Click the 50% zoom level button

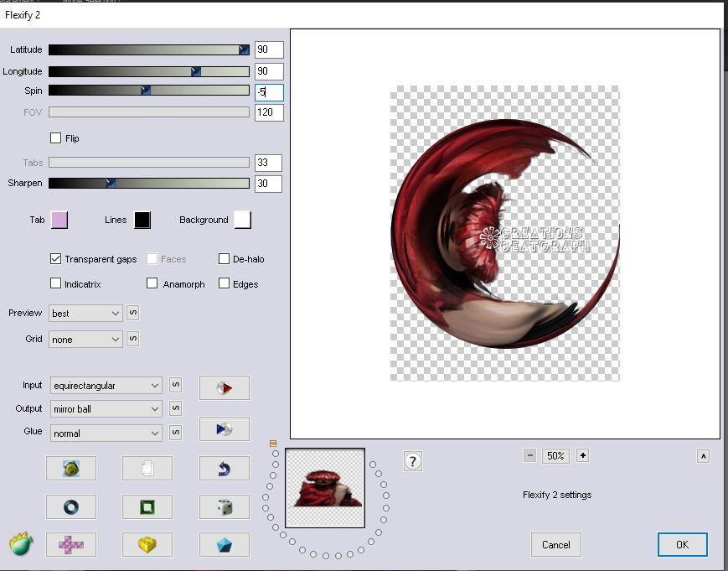pos(555,455)
